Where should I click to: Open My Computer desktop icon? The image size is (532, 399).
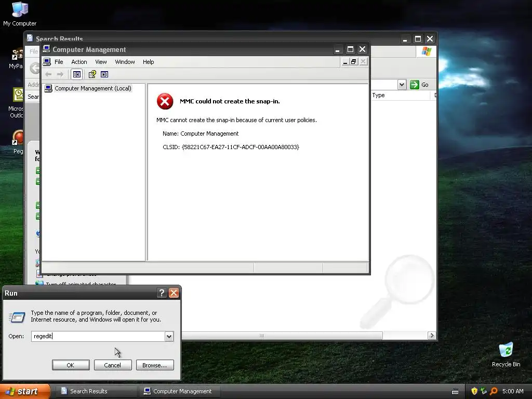(x=20, y=14)
